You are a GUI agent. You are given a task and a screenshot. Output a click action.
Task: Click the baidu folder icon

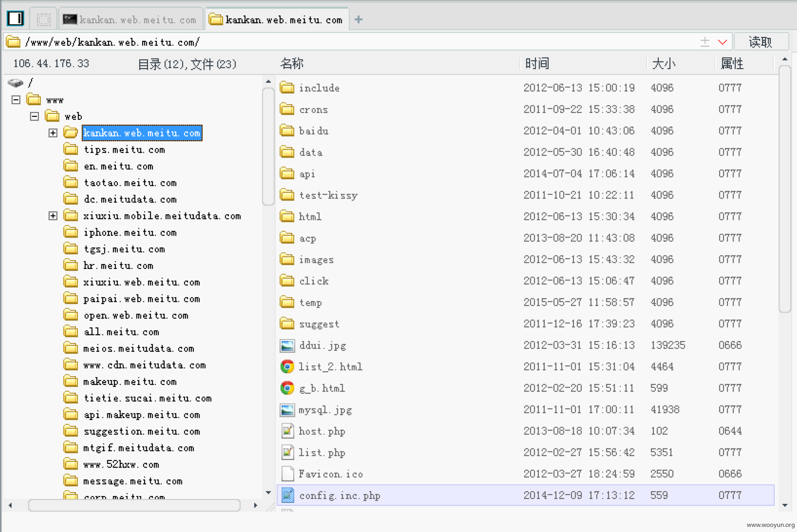coord(287,130)
